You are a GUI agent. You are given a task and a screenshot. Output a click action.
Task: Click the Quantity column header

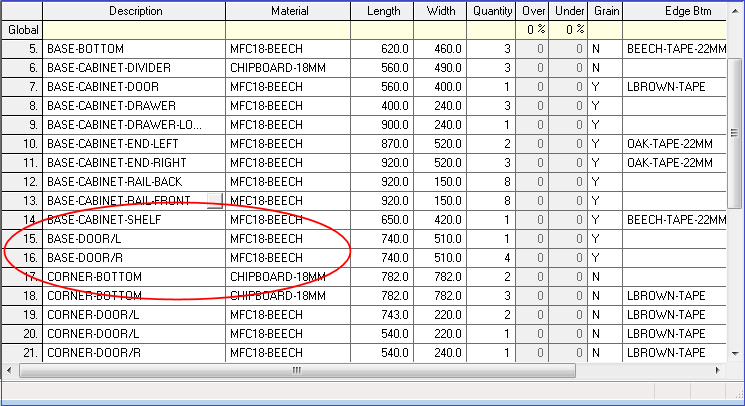491,11
